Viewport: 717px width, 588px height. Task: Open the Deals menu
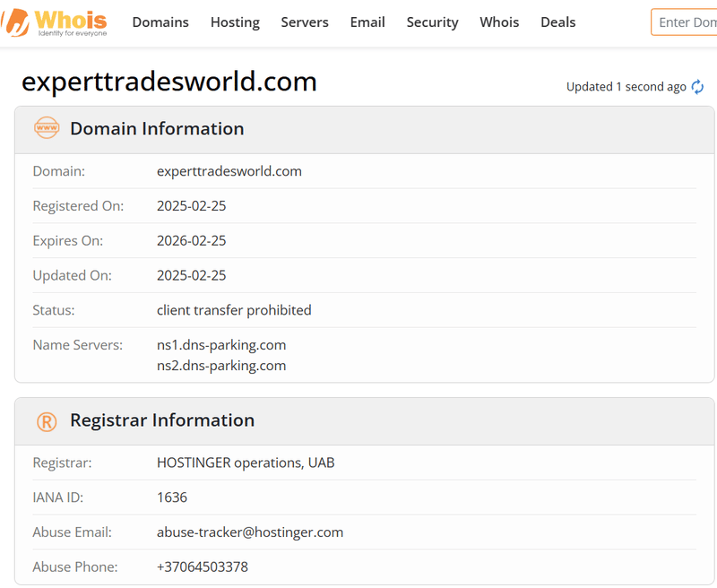point(557,22)
